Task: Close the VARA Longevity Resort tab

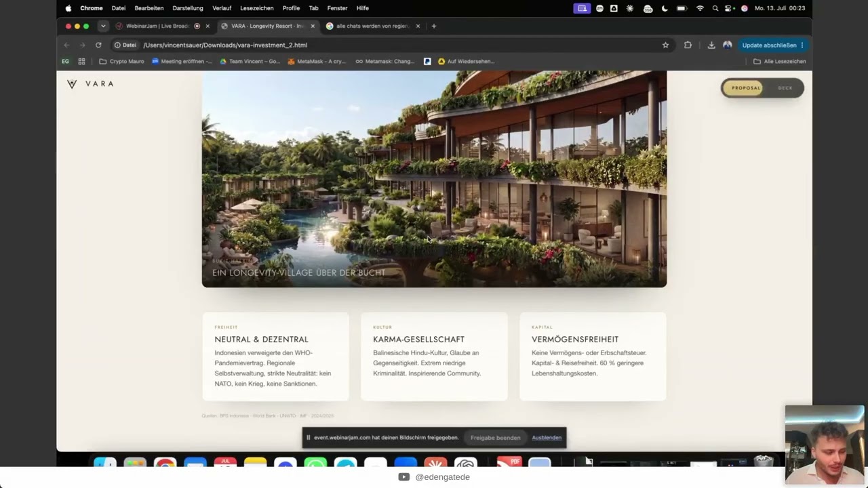Action: [313, 26]
